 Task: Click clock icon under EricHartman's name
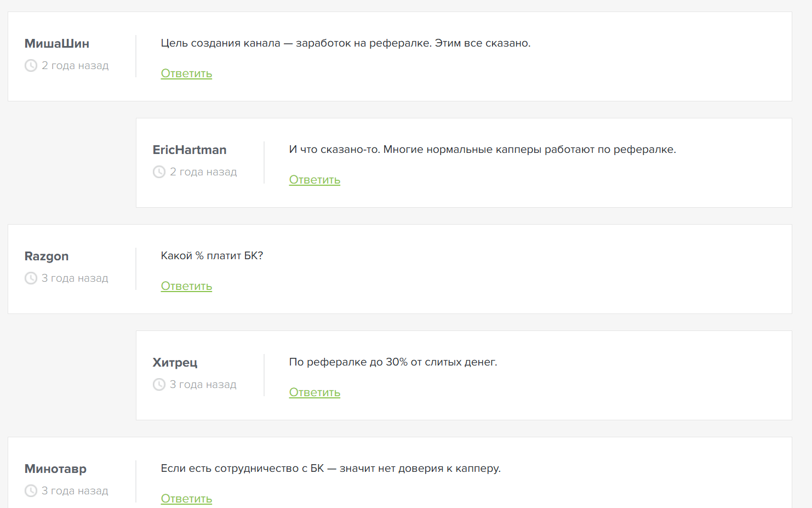(x=159, y=172)
